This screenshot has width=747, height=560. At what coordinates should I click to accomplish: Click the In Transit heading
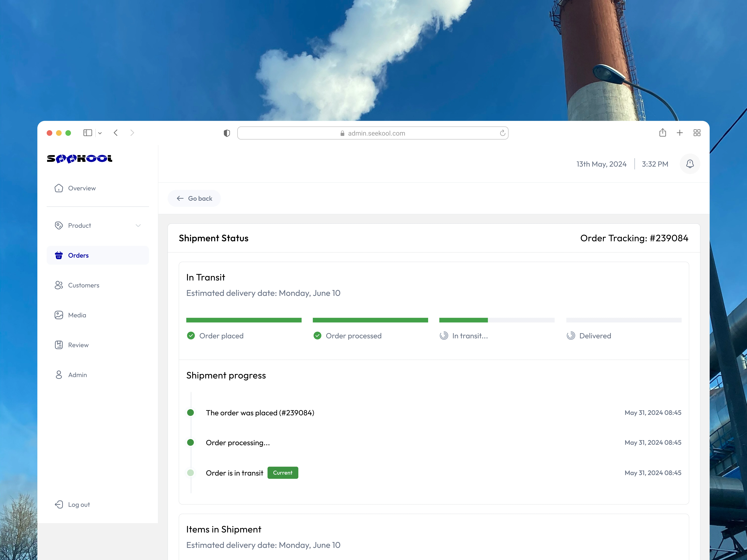click(x=206, y=277)
